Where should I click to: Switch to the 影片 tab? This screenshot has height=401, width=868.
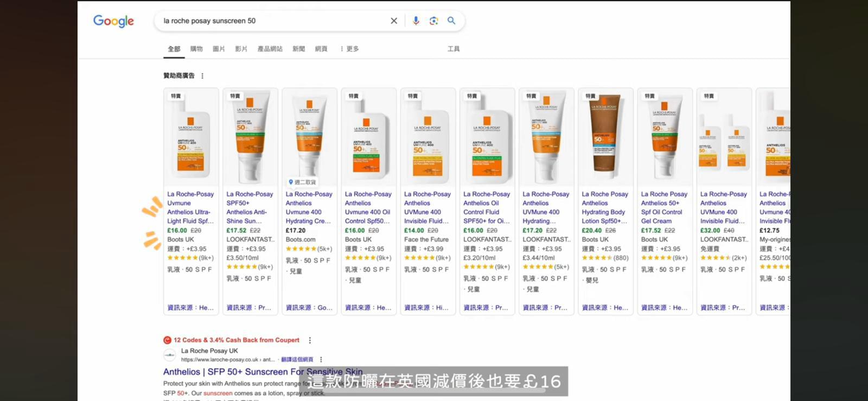tap(241, 49)
